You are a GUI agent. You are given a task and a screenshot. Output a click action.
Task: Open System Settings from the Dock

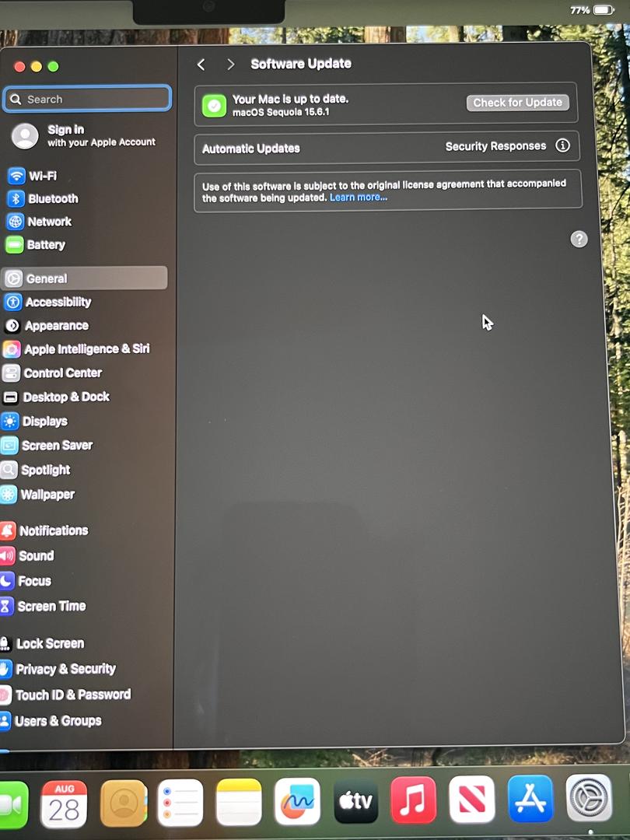pos(589,797)
